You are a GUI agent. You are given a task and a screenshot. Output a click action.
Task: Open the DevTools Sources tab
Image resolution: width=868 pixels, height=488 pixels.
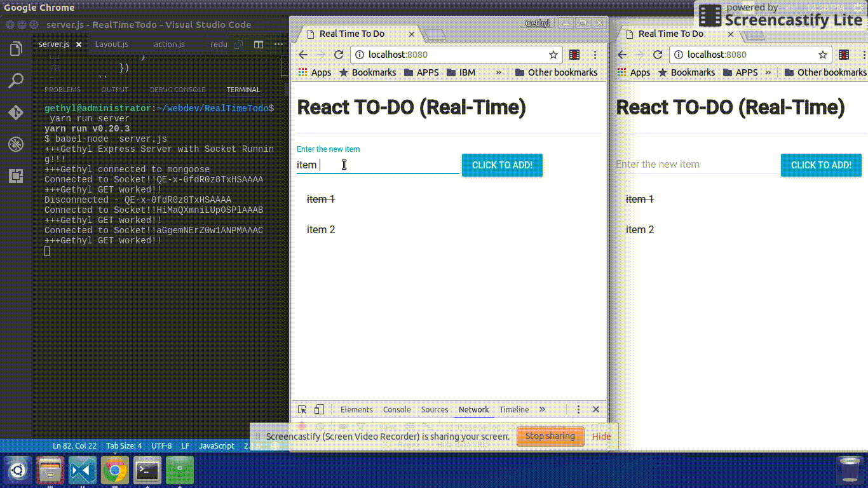[435, 410]
